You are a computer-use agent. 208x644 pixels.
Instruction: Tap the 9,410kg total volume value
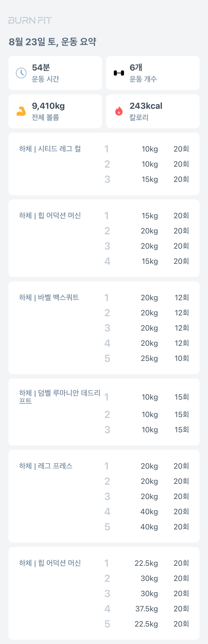[x=48, y=106]
